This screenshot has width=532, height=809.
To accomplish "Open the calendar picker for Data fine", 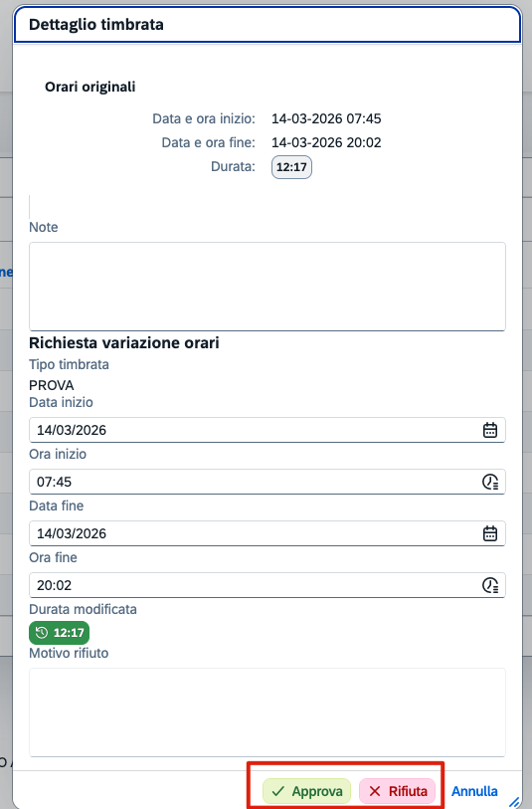I will (489, 533).
